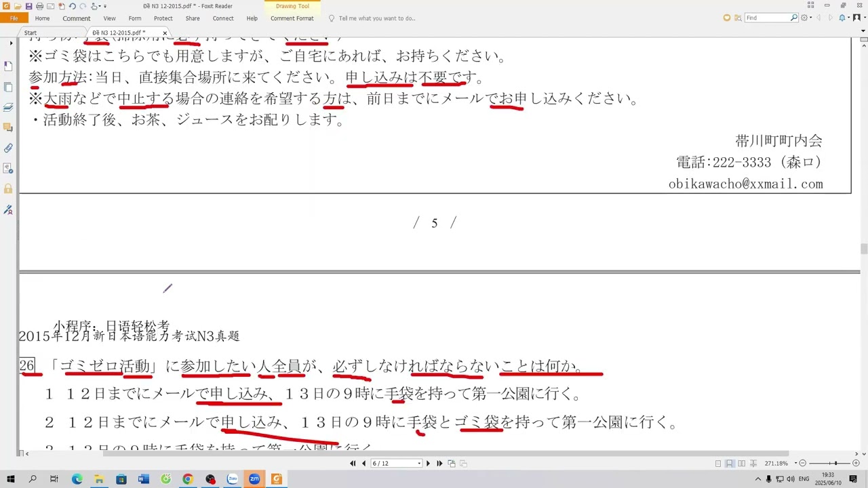Open ribbon display options grid icon
The height and width of the screenshot is (488, 868).
click(x=810, y=5)
